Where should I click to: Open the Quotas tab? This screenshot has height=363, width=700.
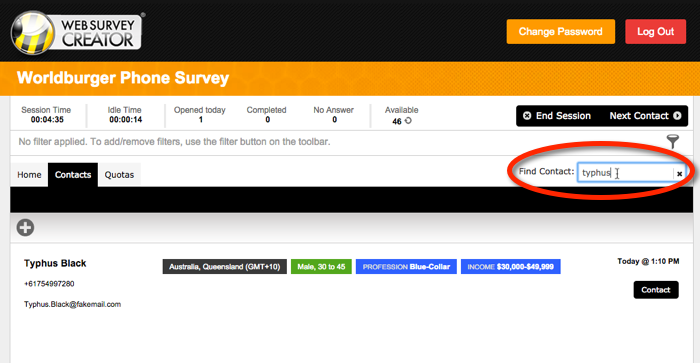click(119, 175)
